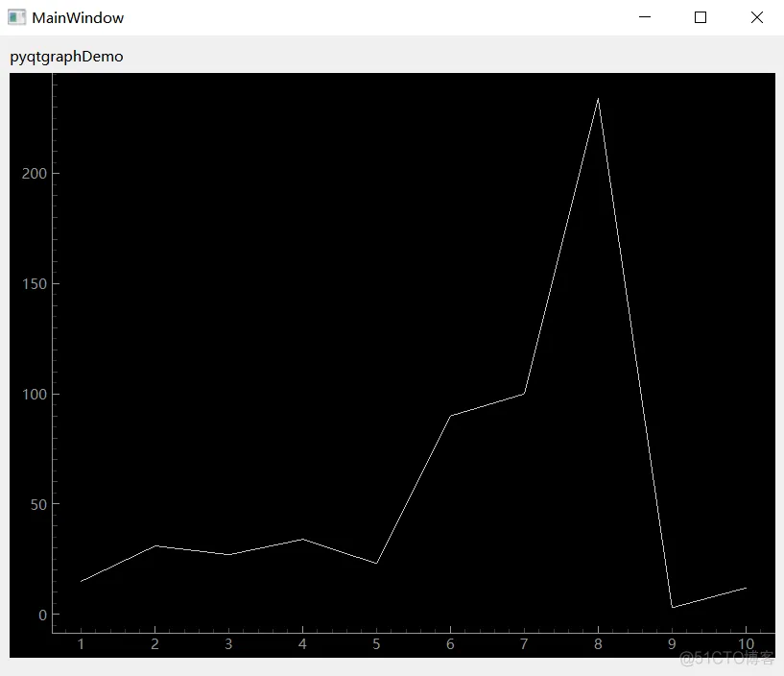
Task: Click the final line endpoint at x=10
Action: click(746, 588)
